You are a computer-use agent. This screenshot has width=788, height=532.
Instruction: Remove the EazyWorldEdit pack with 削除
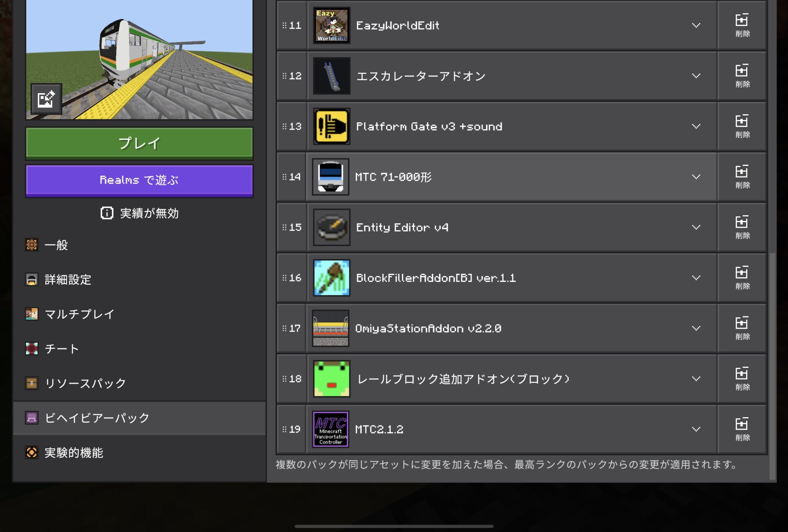coord(742,25)
